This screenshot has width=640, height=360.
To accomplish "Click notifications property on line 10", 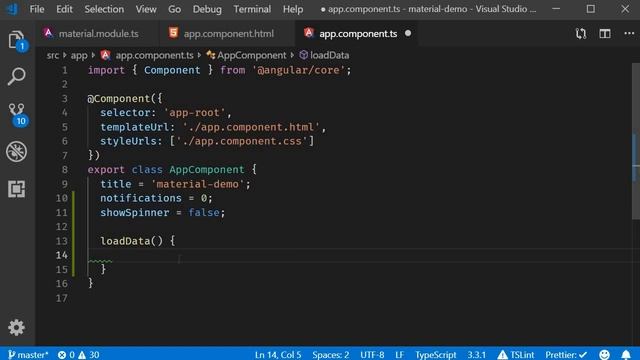I will (141, 198).
